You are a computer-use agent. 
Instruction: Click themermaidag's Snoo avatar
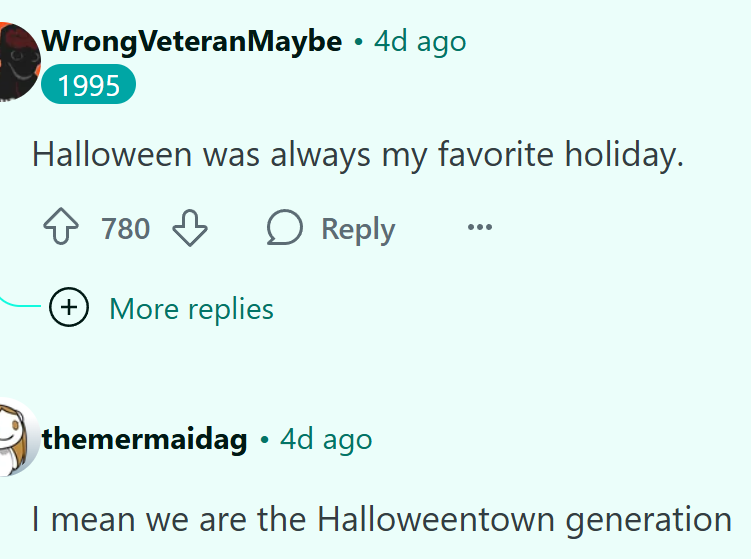pyautogui.click(x=18, y=437)
